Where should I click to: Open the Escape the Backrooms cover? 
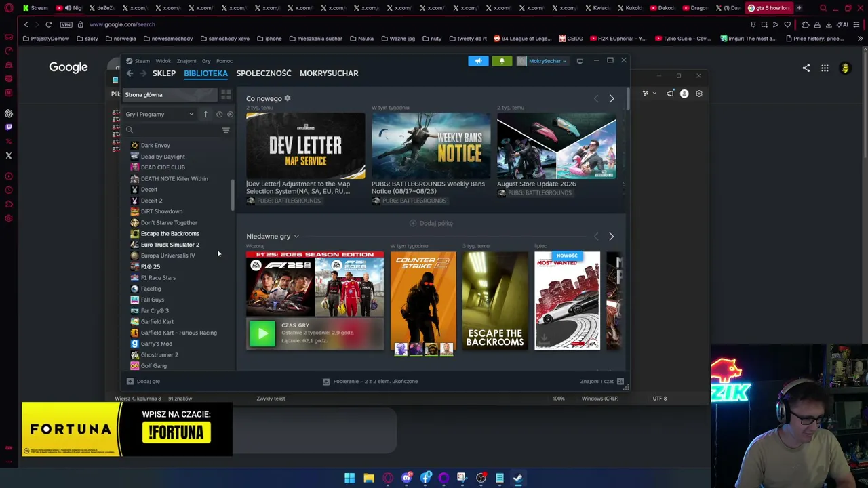pyautogui.click(x=495, y=301)
